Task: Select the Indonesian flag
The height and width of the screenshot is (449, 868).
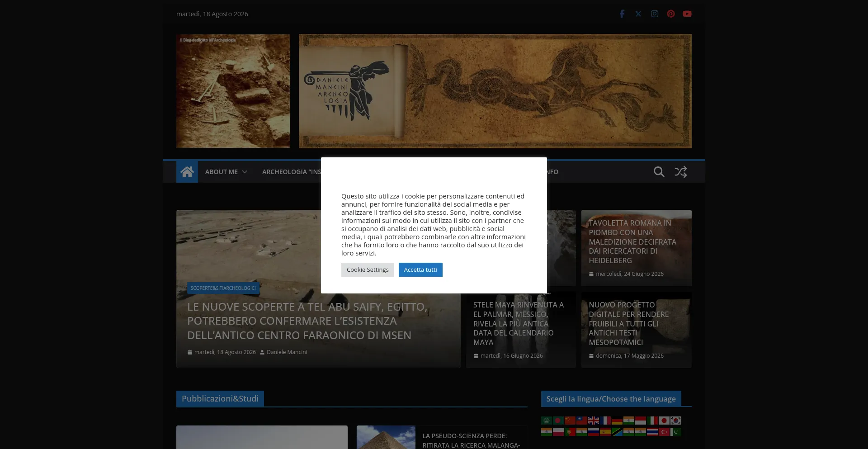Action: tap(641, 421)
